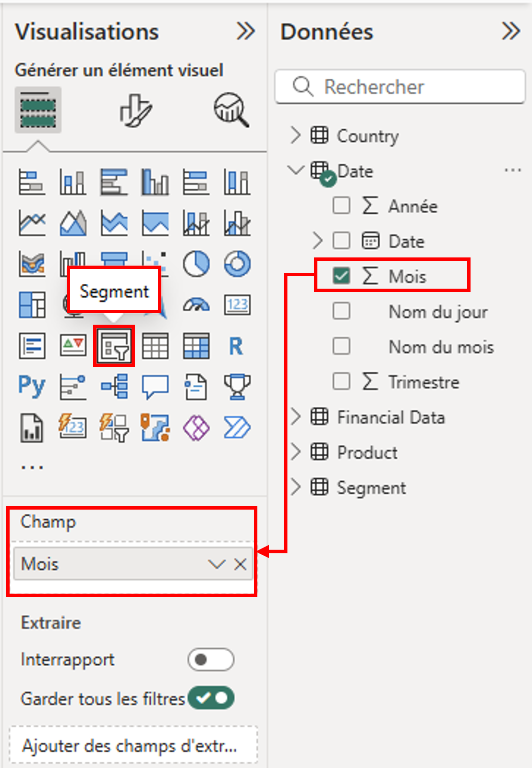532x768 pixels.
Task: Select the trophy metrics visual icon
Action: pyautogui.click(x=237, y=387)
